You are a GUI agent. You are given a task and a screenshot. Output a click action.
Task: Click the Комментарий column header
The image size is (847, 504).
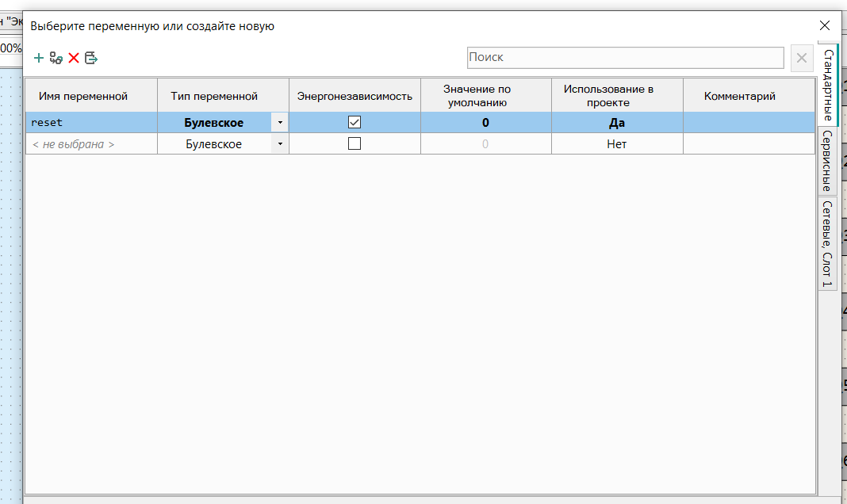[749, 96]
